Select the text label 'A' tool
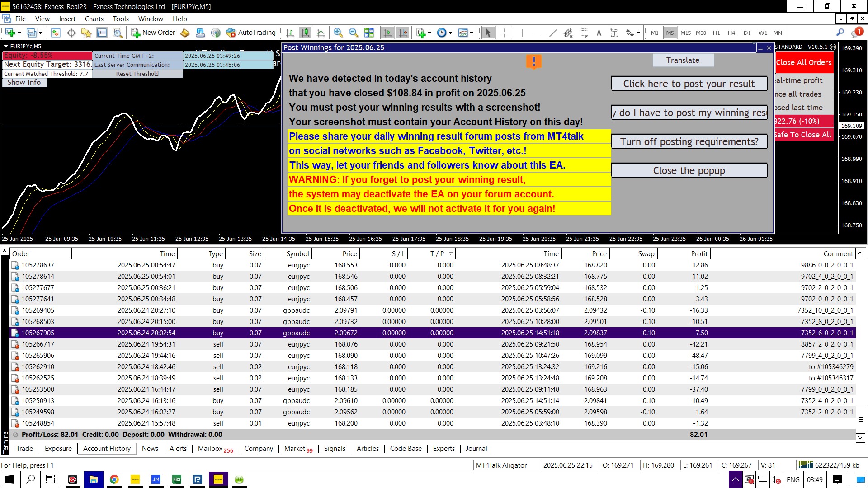Image resolution: width=868 pixels, height=488 pixels. [599, 33]
